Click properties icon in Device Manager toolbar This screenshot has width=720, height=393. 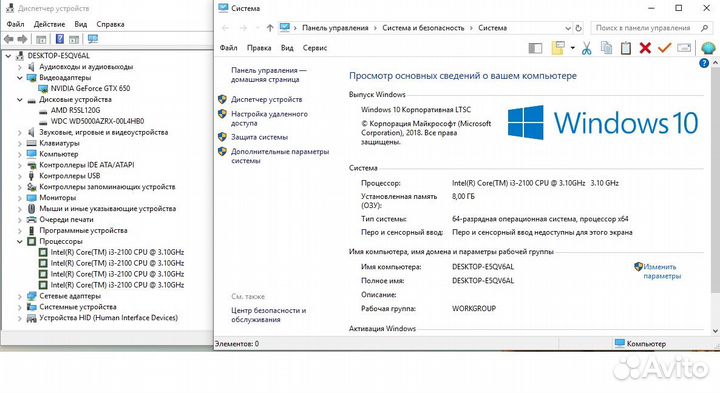pos(74,39)
